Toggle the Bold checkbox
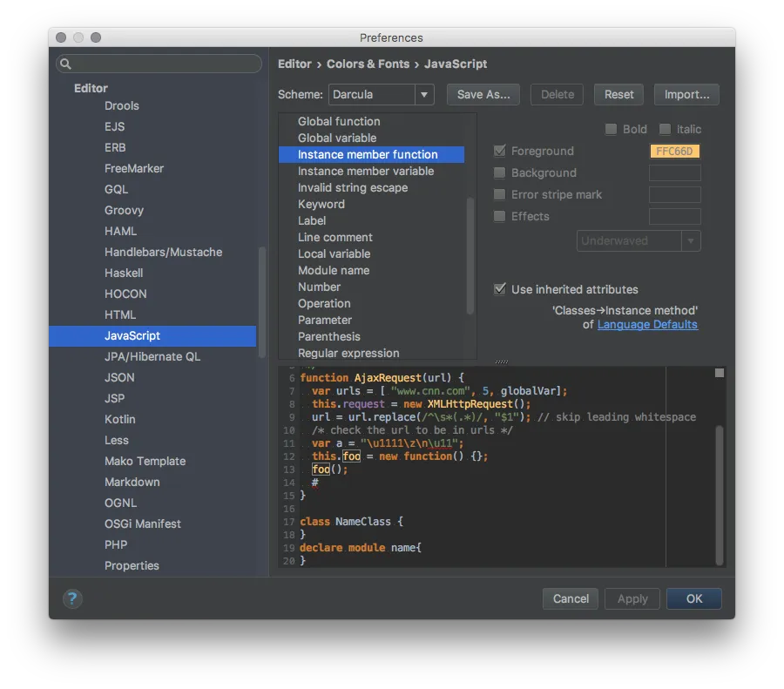This screenshot has width=784, height=689. pyautogui.click(x=611, y=130)
